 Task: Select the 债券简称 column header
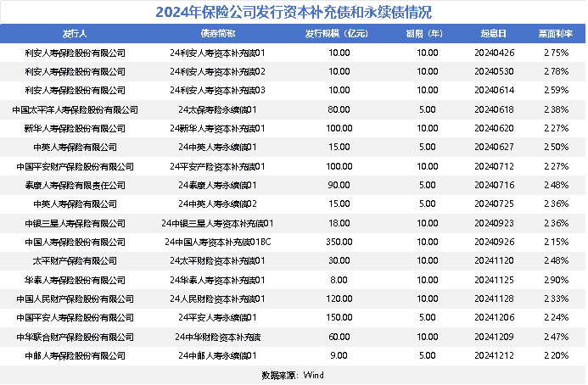click(x=217, y=34)
